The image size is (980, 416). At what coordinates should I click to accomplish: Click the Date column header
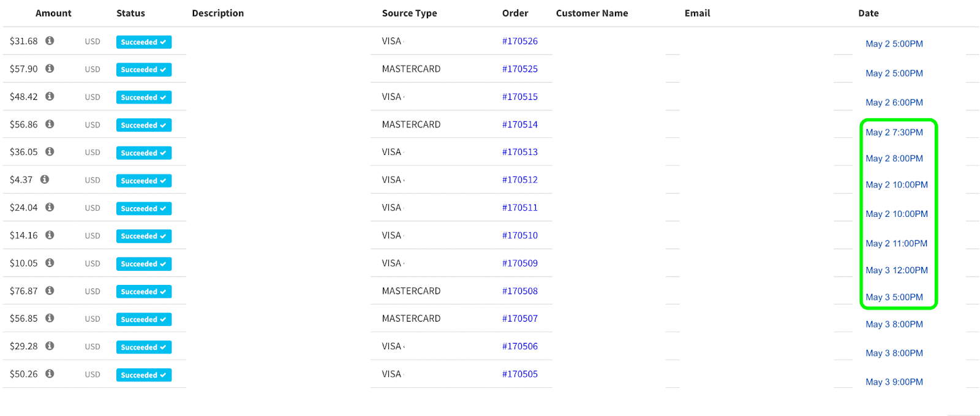click(868, 13)
